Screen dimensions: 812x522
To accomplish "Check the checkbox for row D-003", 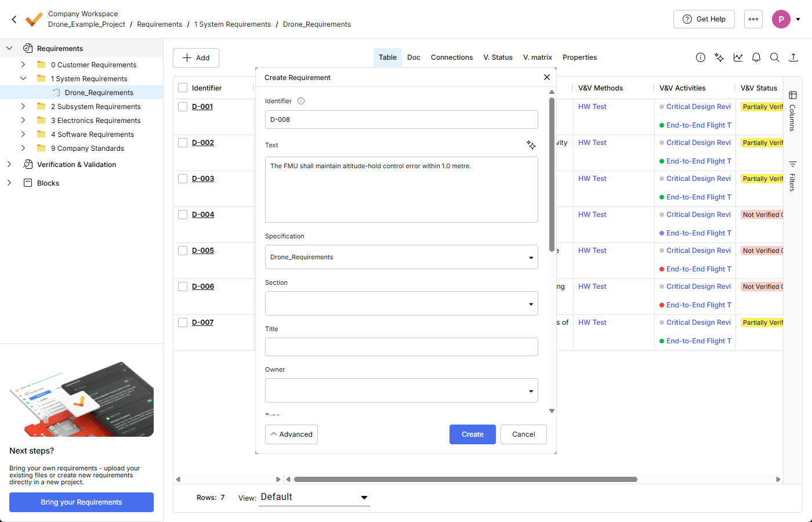I will pos(183,179).
